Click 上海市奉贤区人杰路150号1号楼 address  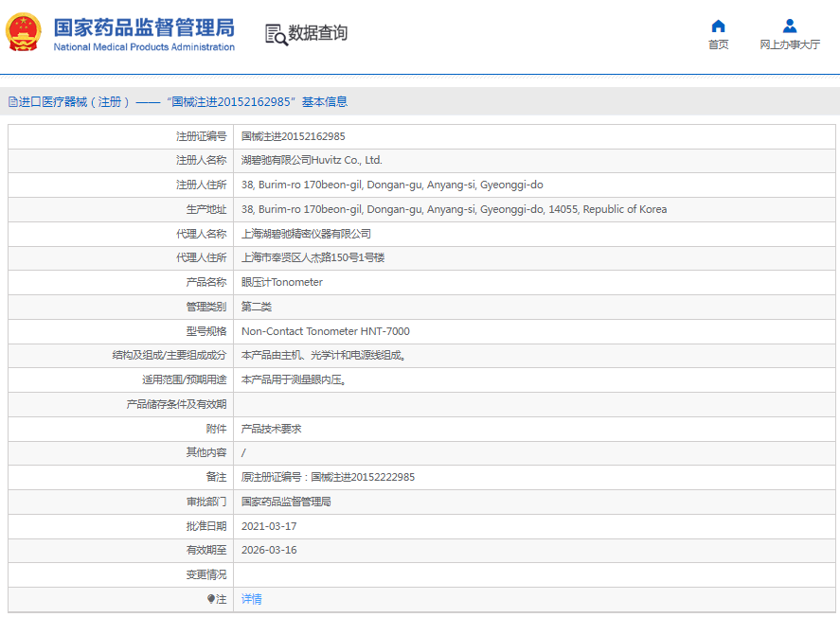coord(313,257)
